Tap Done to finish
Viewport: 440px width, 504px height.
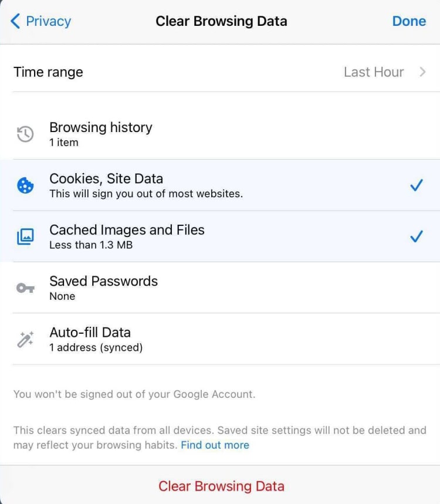pyautogui.click(x=409, y=21)
